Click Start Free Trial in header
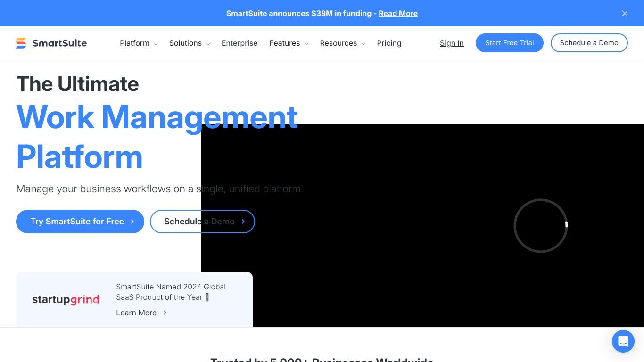644x362 pixels. point(509,43)
